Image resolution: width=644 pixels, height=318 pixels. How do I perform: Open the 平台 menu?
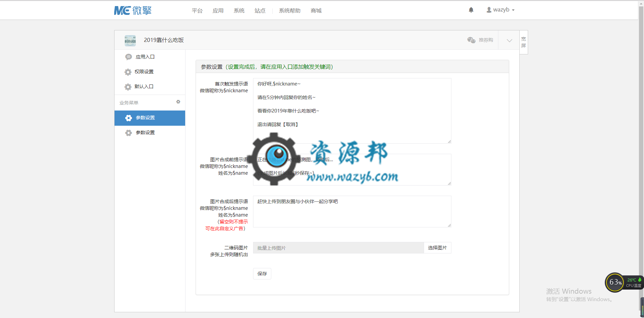(x=197, y=10)
